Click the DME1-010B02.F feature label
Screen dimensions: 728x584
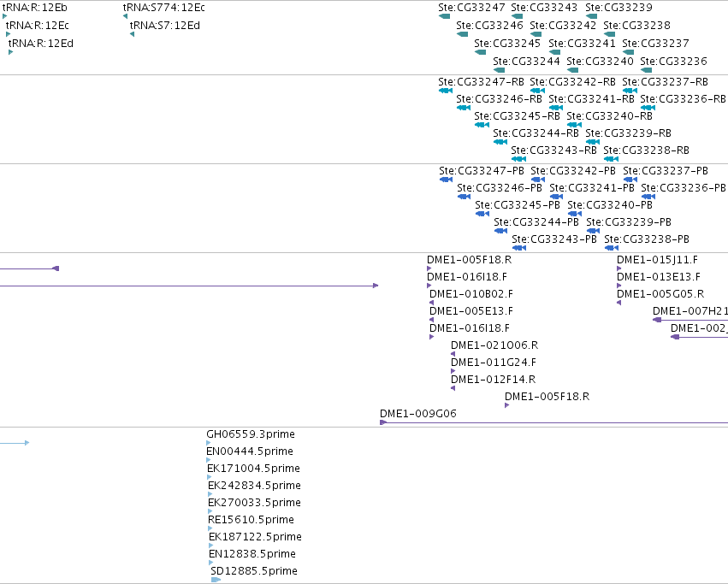coord(471,294)
